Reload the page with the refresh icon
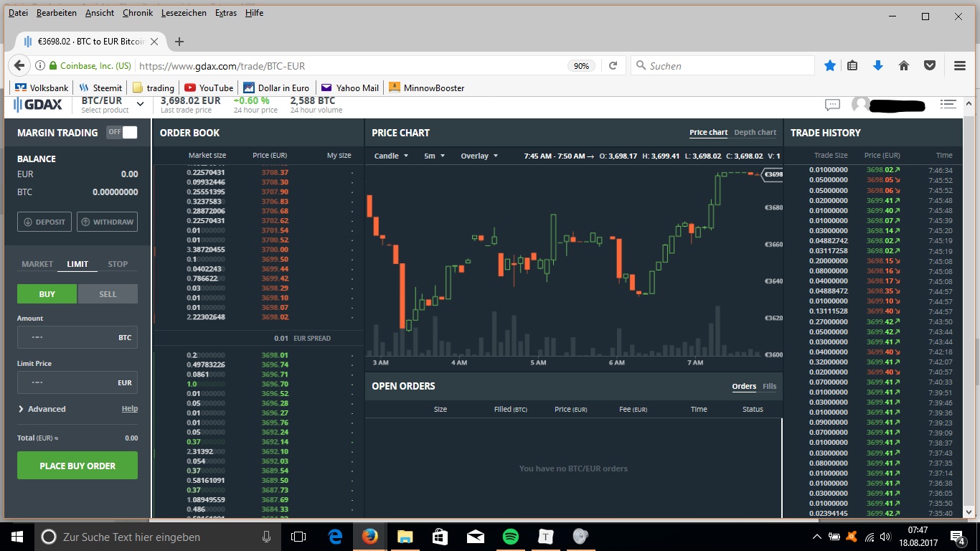Viewport: 980px width, 551px height. pos(613,65)
